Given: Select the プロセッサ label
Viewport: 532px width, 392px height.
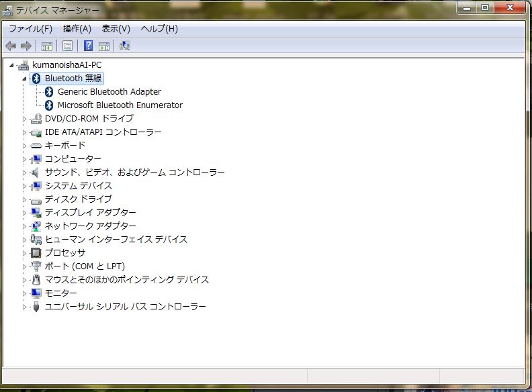Looking at the screenshot, I should [x=65, y=253].
